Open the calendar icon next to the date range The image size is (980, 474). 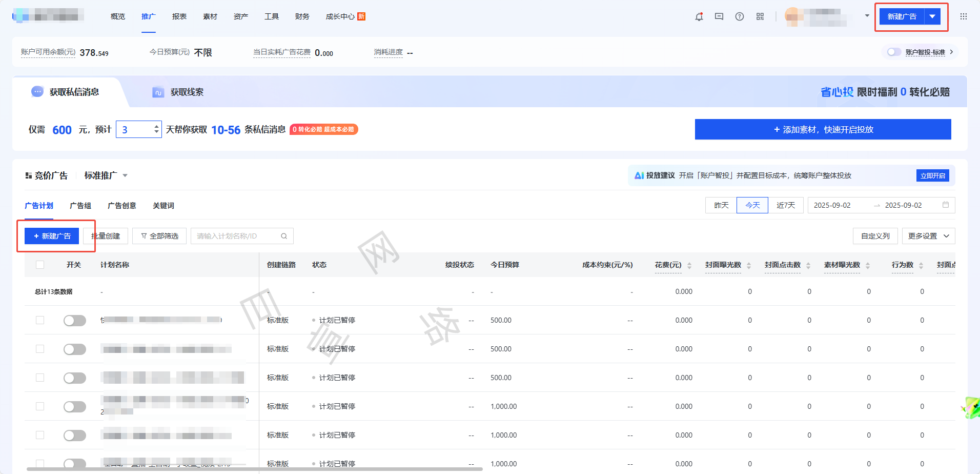(x=946, y=205)
